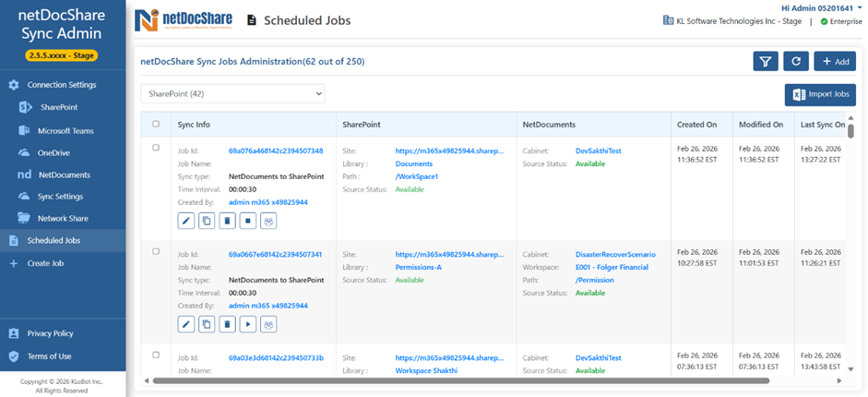This screenshot has height=397, width=868.
Task: Go to Scheduled Jobs menu item
Action: [x=63, y=241]
